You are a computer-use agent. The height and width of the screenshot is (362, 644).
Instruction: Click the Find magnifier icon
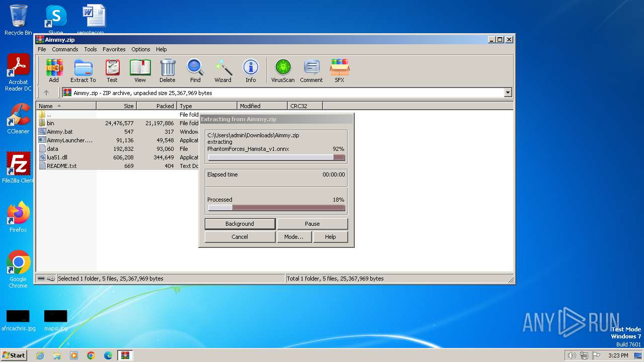tap(195, 70)
